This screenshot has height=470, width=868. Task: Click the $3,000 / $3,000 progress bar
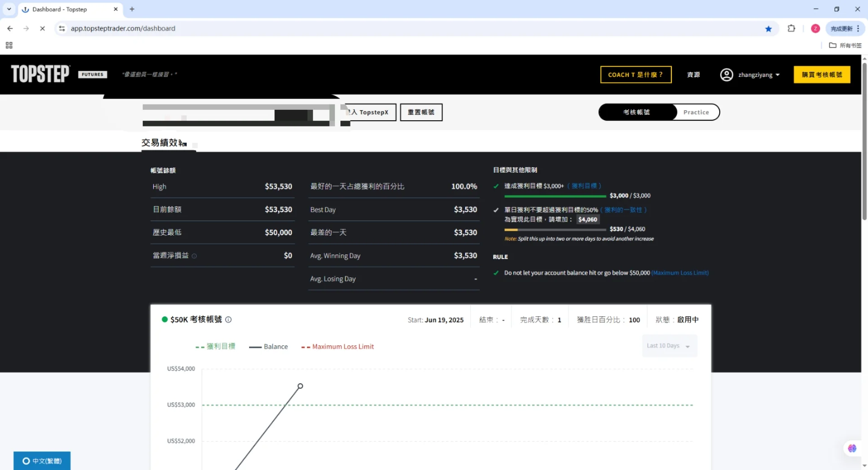pos(555,196)
